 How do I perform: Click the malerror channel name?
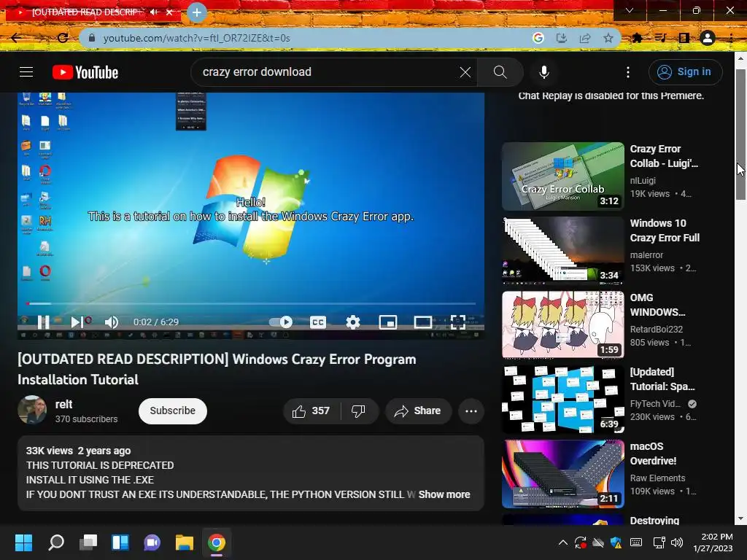(646, 254)
